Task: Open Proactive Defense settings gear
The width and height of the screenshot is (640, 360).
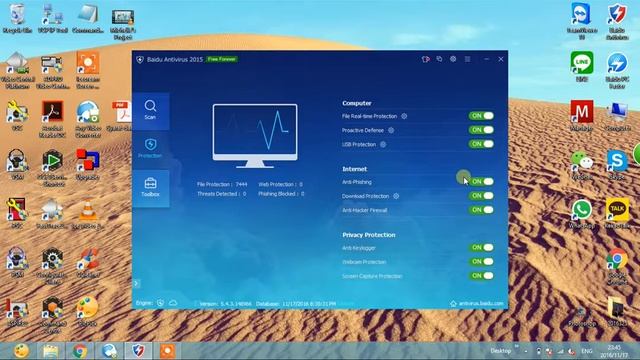Action: pyautogui.click(x=391, y=130)
